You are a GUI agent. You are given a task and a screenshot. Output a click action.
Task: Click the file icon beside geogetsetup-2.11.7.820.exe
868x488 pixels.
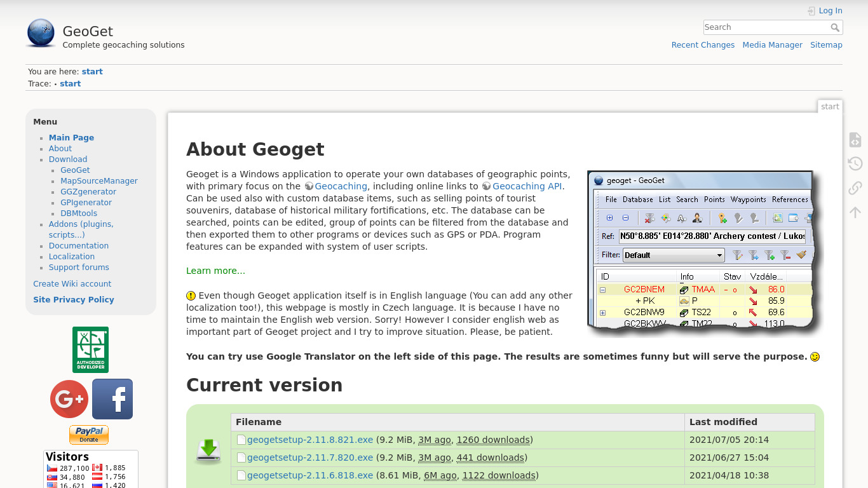click(241, 457)
